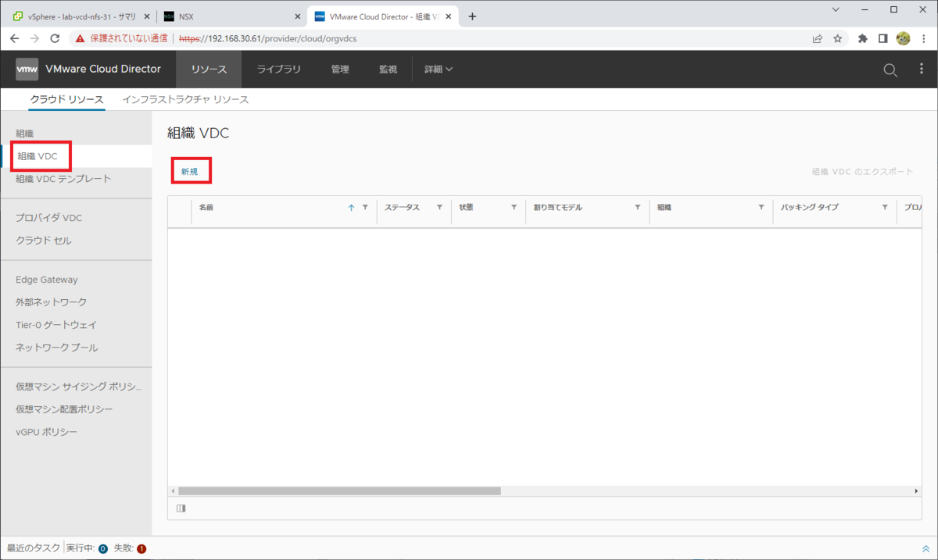
Task: Click the browser back arrow
Action: tap(15, 37)
